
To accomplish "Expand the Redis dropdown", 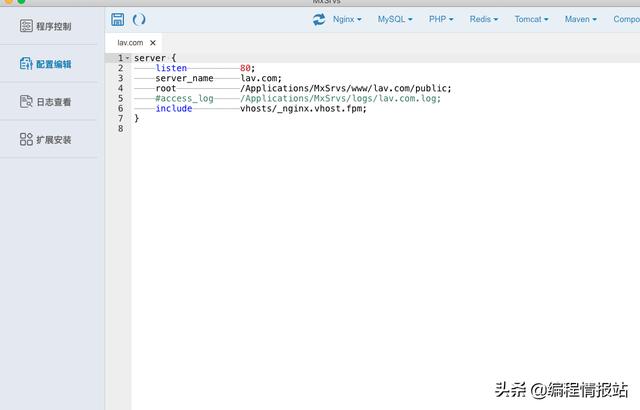I will (x=484, y=19).
